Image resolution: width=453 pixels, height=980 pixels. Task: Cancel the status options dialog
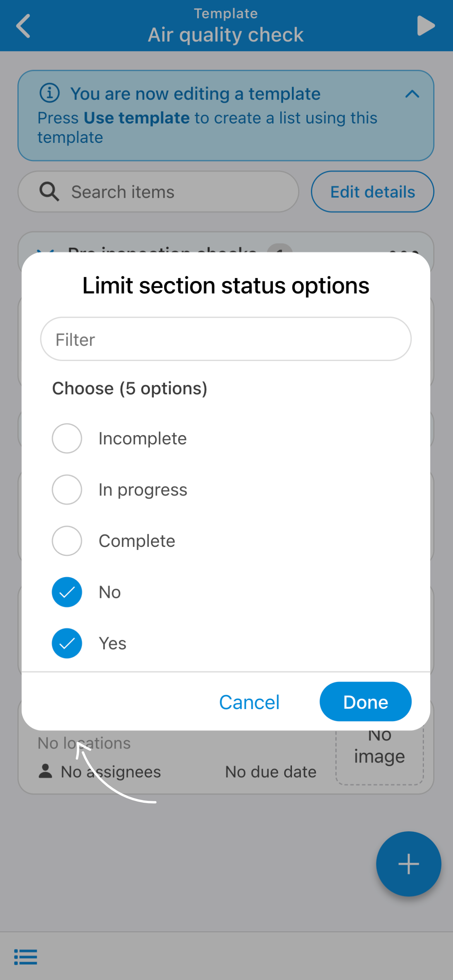(249, 702)
